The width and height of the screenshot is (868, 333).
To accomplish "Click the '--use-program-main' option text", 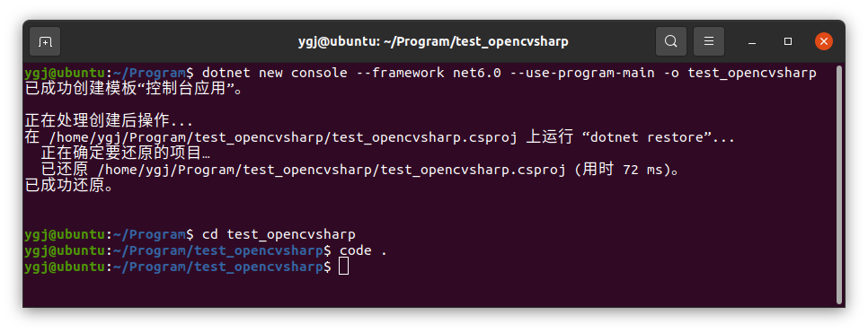I will 581,73.
